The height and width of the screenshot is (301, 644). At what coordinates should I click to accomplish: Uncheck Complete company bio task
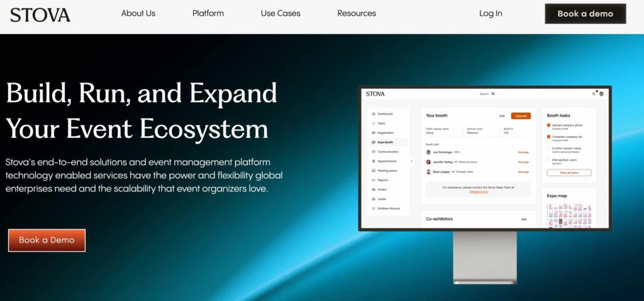pyautogui.click(x=548, y=137)
